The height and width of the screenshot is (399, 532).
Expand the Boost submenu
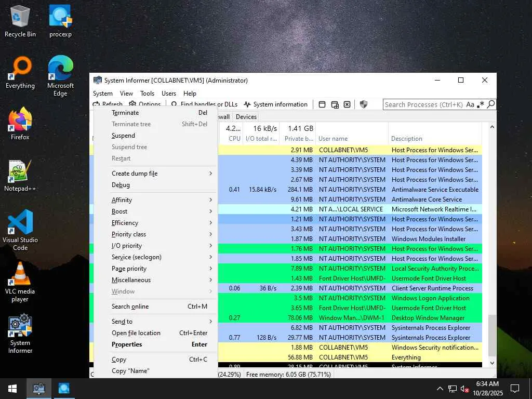tap(156, 211)
